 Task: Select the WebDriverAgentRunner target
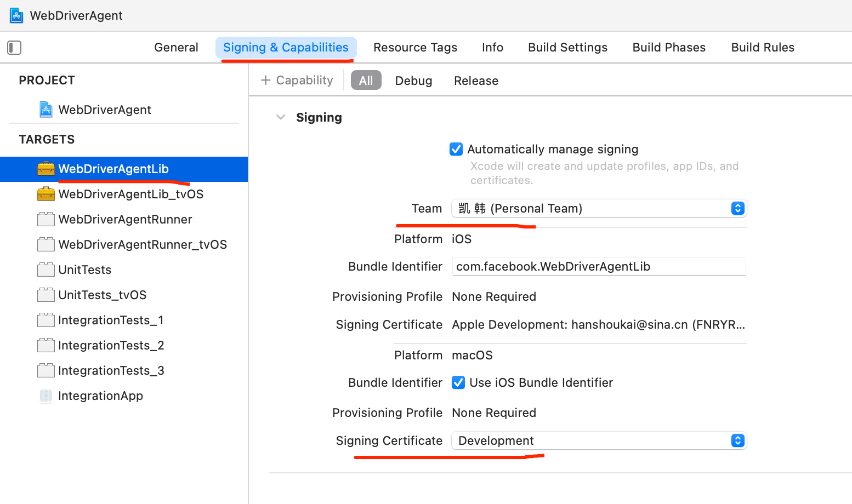tap(124, 219)
